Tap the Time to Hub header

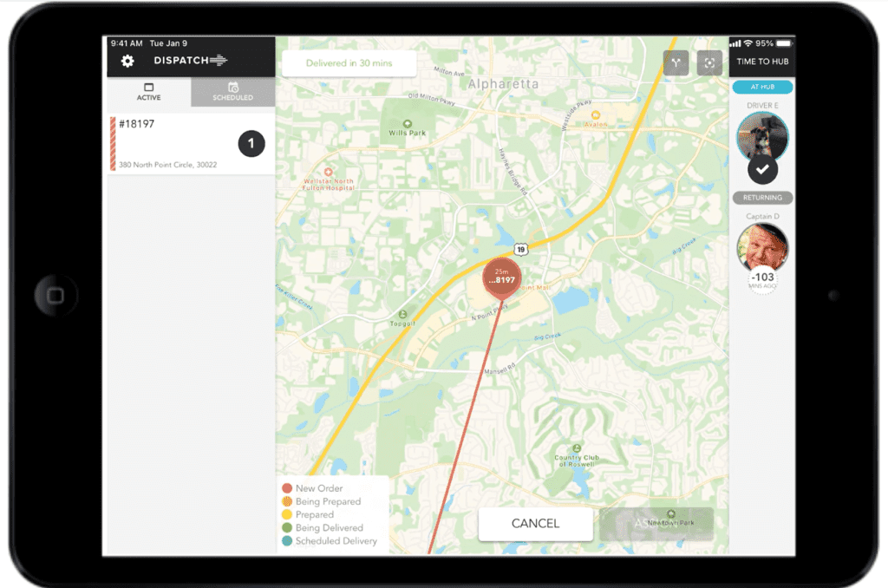tap(761, 62)
